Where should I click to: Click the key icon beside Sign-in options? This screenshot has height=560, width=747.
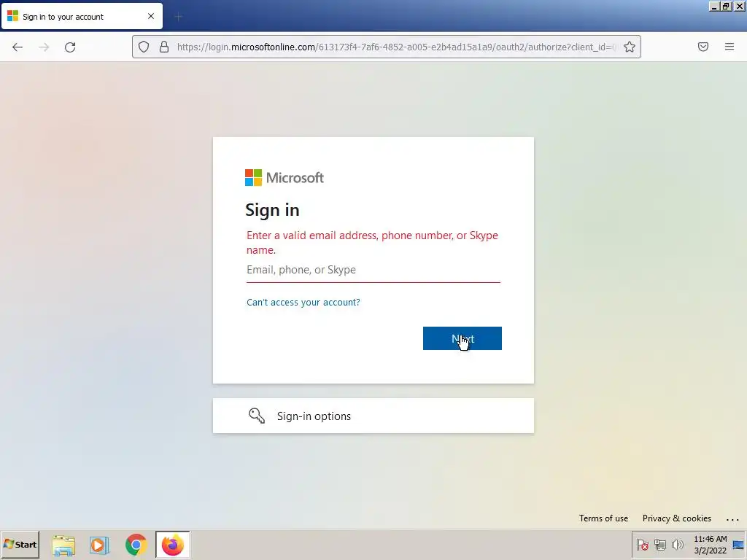click(x=257, y=416)
